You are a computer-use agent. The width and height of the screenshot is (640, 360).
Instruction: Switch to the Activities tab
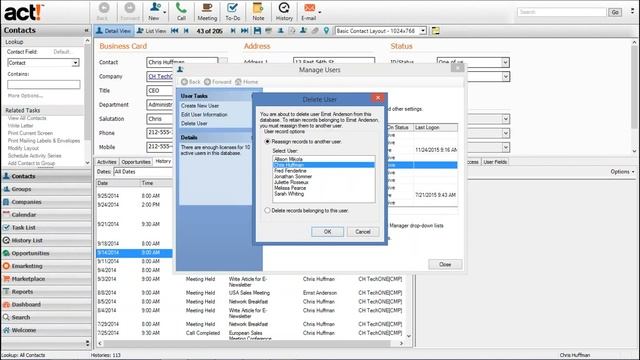[107, 162]
